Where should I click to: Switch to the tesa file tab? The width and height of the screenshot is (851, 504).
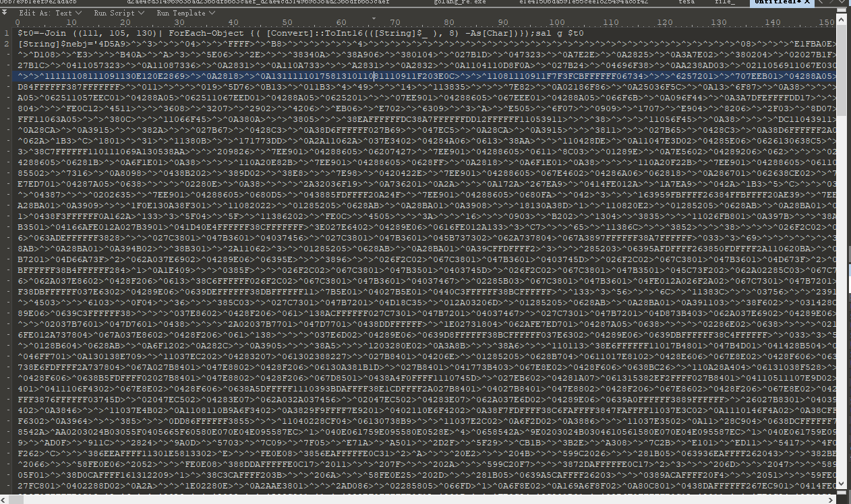[686, 3]
